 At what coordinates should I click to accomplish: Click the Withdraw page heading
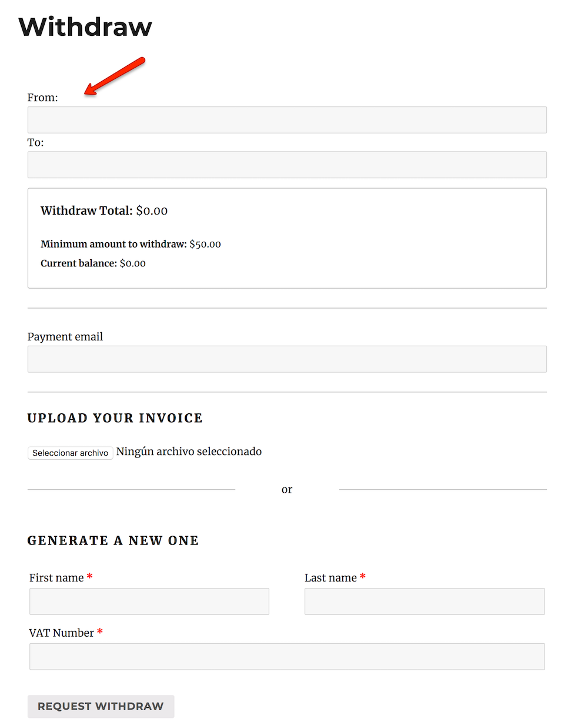[85, 26]
